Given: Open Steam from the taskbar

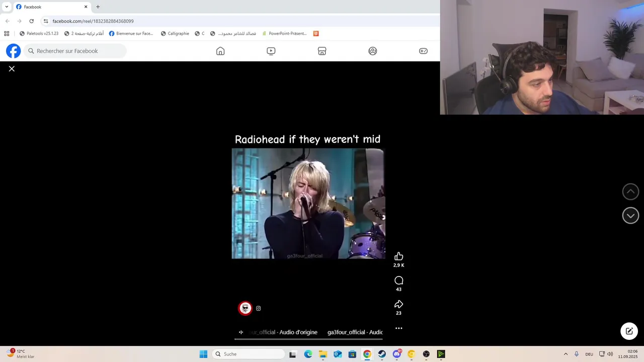Looking at the screenshot, I should coord(382,354).
